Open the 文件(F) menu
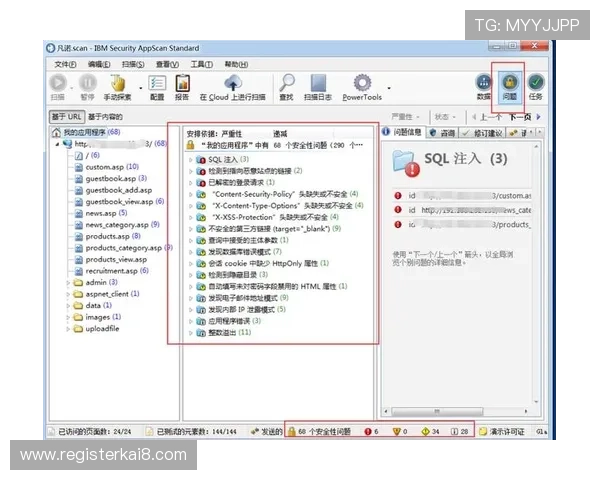Screen dimensions: 600x480 click(65, 64)
